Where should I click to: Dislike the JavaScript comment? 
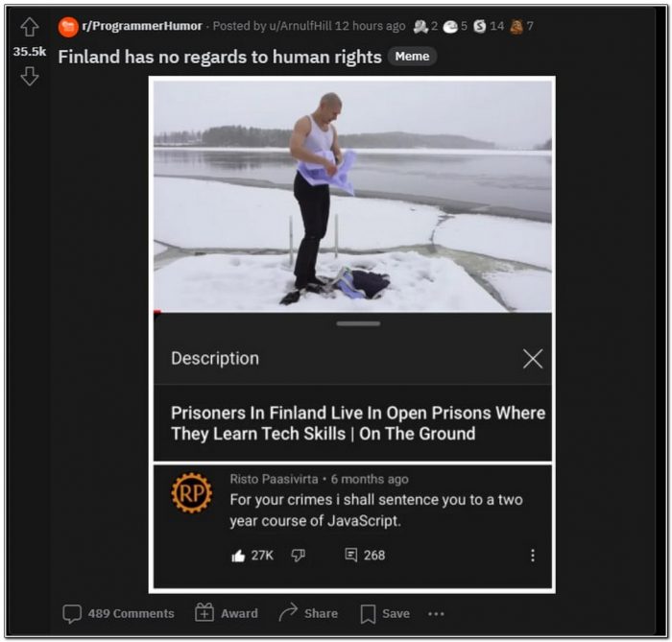[298, 556]
